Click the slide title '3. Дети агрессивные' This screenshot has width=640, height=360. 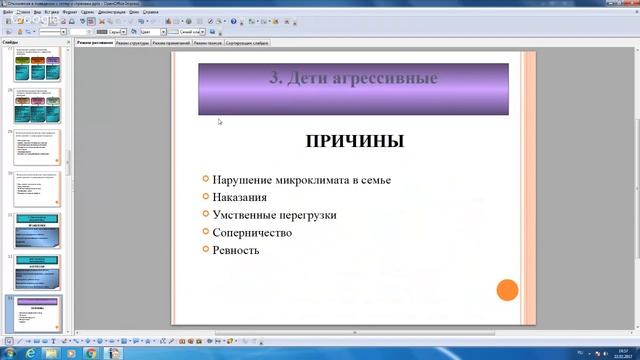353,78
